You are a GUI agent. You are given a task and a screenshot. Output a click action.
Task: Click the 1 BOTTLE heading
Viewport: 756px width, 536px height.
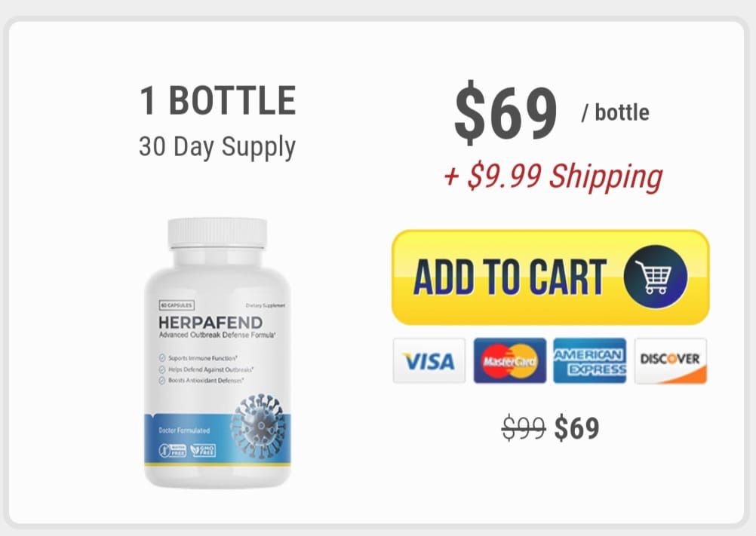[218, 101]
